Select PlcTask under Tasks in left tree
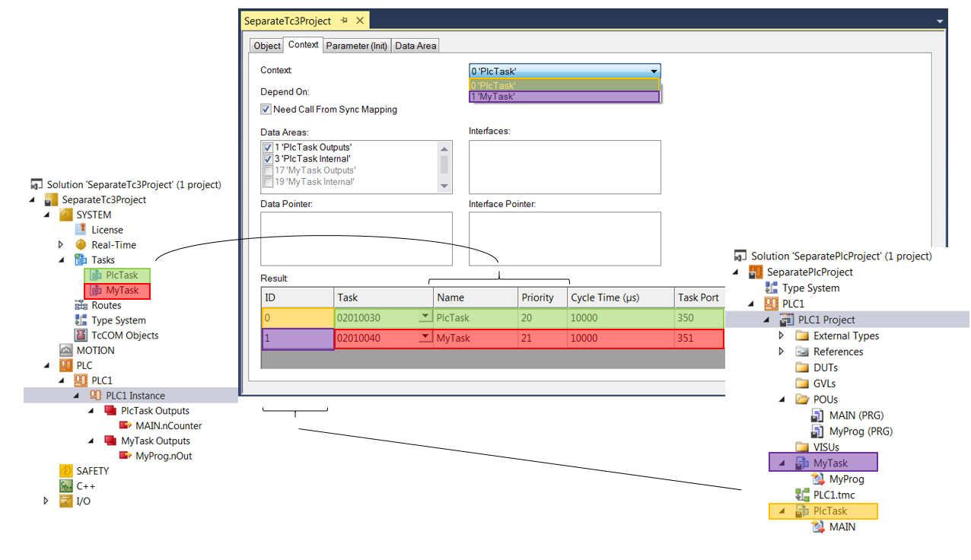Viewport: 971px width, 560px height. pyautogui.click(x=117, y=275)
